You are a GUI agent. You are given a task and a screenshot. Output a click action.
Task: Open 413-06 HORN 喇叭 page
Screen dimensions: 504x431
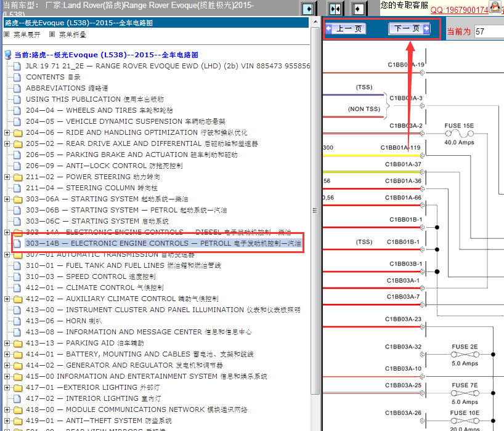pos(64,321)
